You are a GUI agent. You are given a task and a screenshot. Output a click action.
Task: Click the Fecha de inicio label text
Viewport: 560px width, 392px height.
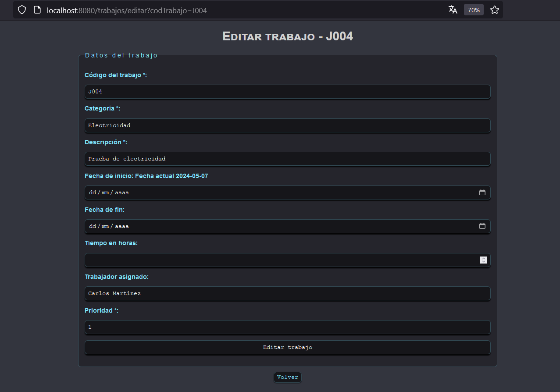coord(146,176)
